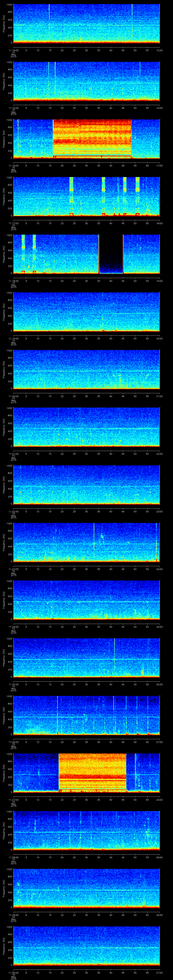Click the spectrogram panel starting at 11:20:00

click(86, 369)
